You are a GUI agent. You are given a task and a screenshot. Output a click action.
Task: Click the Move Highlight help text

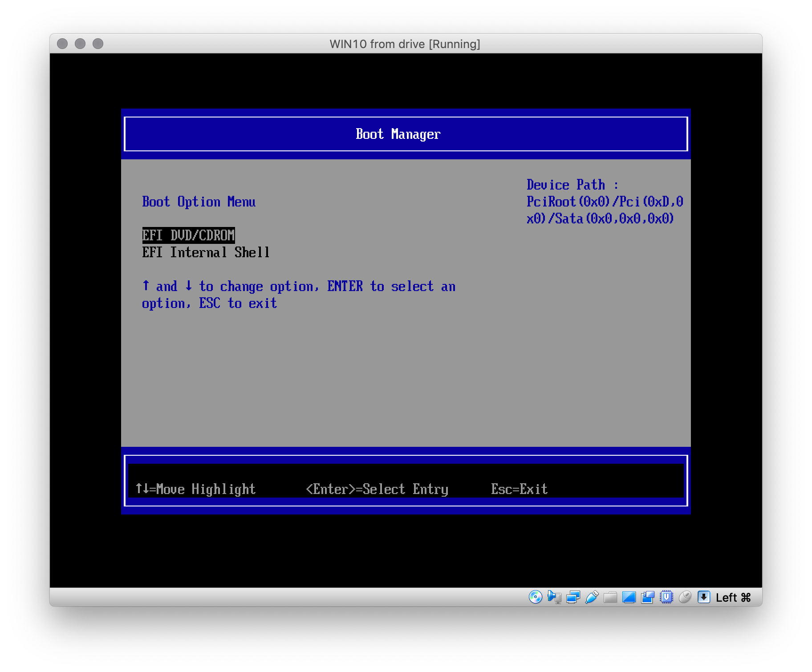[x=195, y=489]
